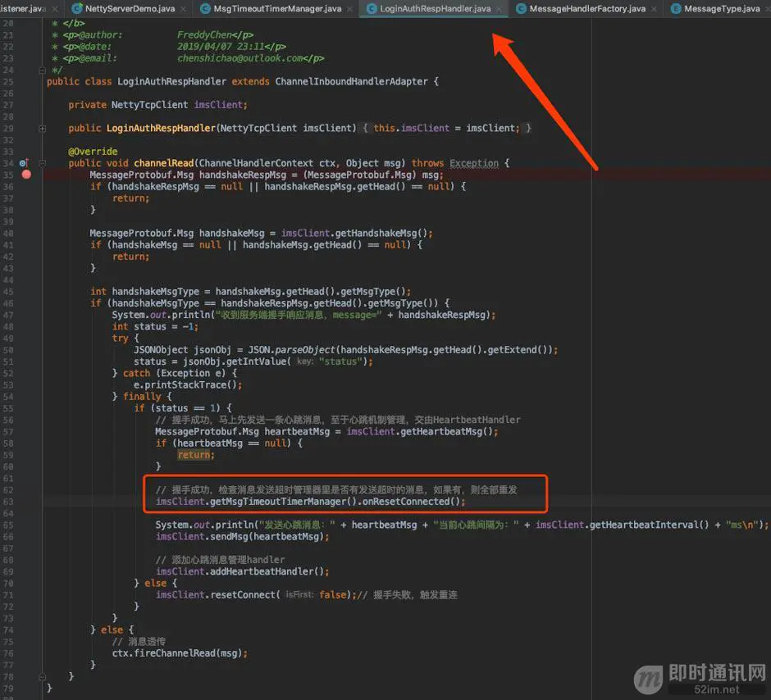Click class icon on MsgTimeoutTimerManager.java tab
The image size is (771, 700).
pyautogui.click(x=205, y=8)
